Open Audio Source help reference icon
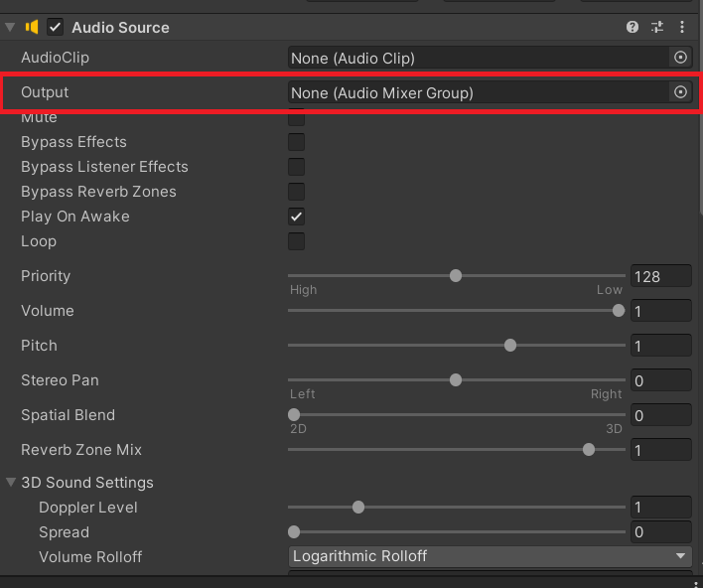 [633, 27]
